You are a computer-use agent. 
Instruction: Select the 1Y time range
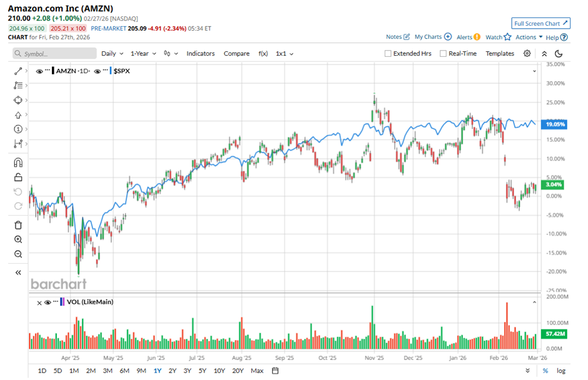158,371
